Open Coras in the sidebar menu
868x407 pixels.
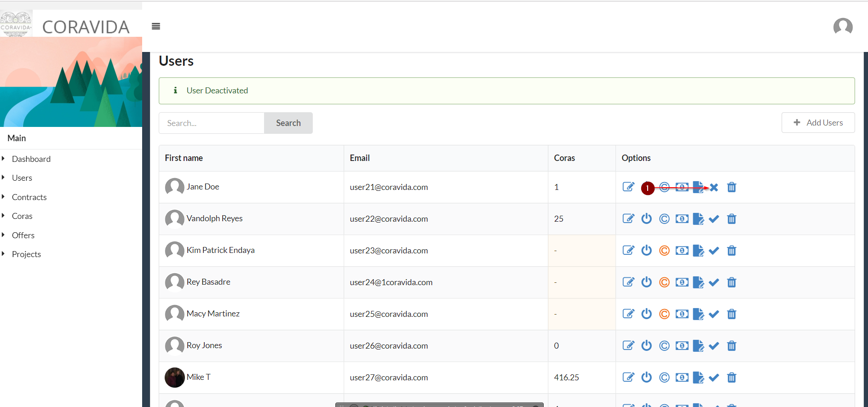(22, 216)
